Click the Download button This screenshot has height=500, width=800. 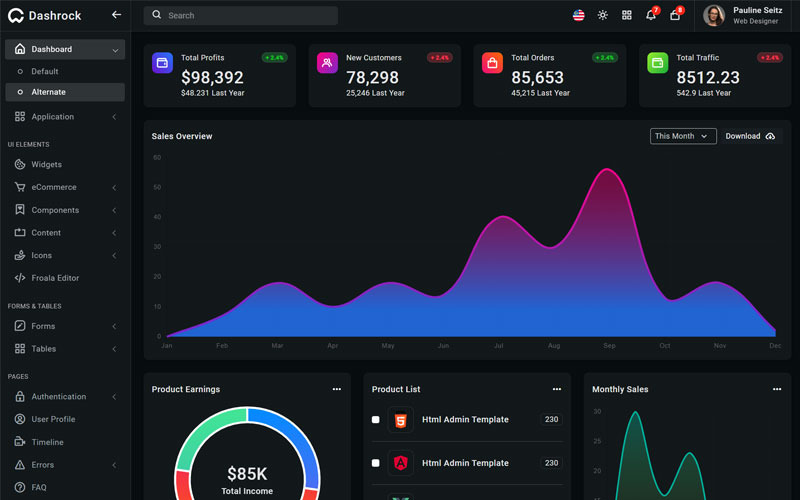(x=751, y=136)
